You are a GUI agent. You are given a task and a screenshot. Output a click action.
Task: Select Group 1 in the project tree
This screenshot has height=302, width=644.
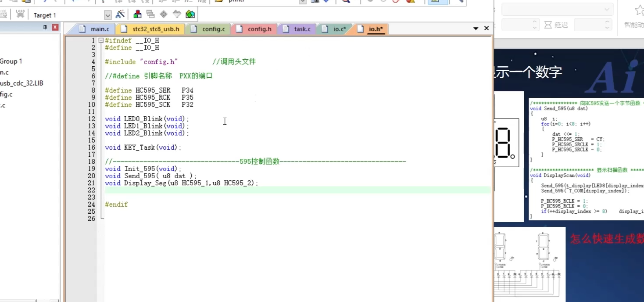pos(11,61)
